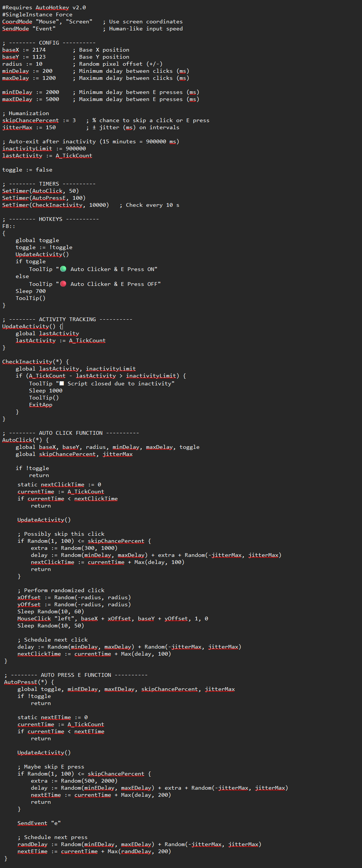Click the "global skipChancePercent, jitterMax" line
Screen dimensions: 362x868
[x=74, y=454]
